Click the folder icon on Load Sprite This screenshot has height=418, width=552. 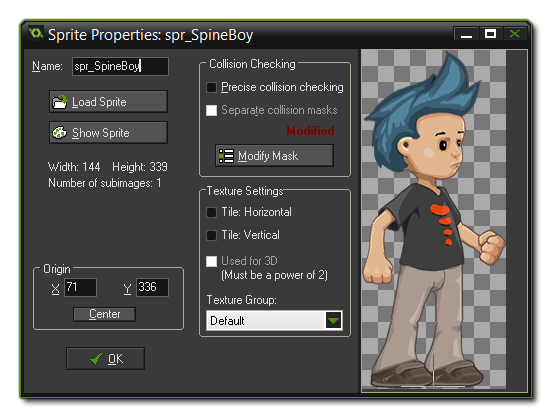(59, 102)
